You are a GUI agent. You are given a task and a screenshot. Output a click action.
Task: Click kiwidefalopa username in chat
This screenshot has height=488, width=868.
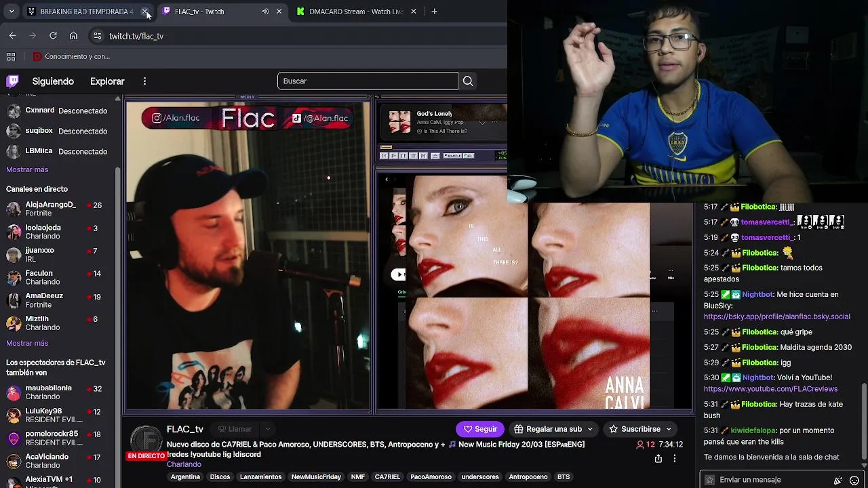(753, 430)
